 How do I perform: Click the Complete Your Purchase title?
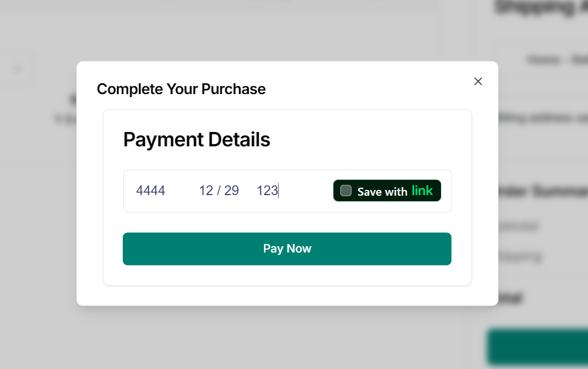click(x=181, y=89)
